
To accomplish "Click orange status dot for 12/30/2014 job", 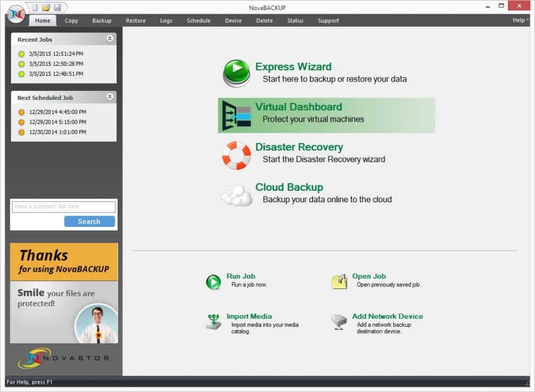I will pos(21,132).
